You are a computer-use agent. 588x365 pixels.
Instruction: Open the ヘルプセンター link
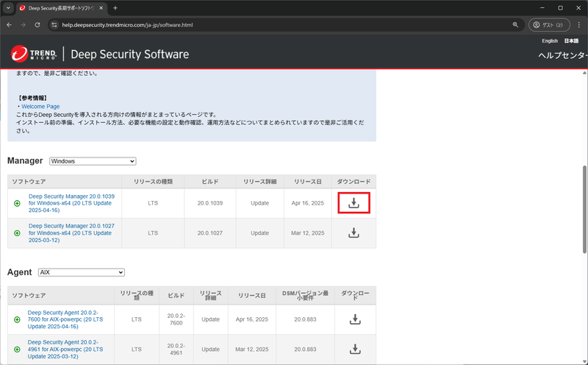pos(563,55)
